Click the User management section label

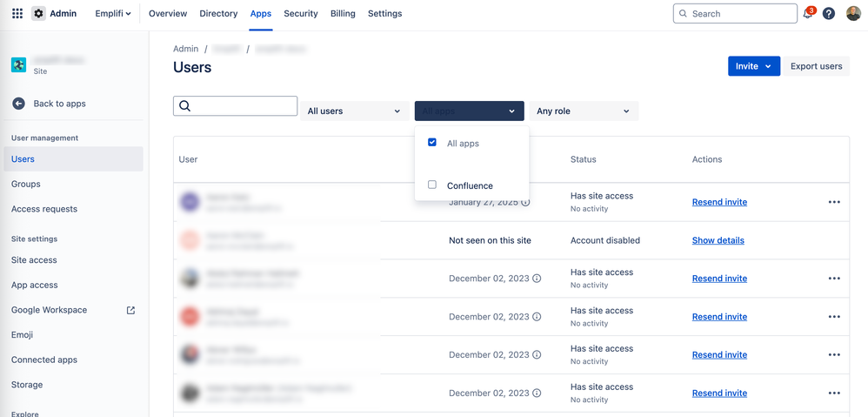45,138
